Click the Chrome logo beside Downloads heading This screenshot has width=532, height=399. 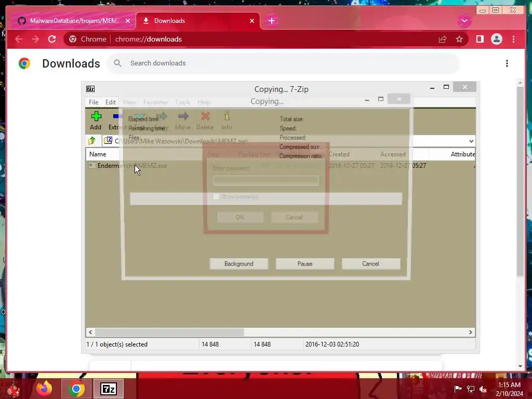pyautogui.click(x=24, y=63)
